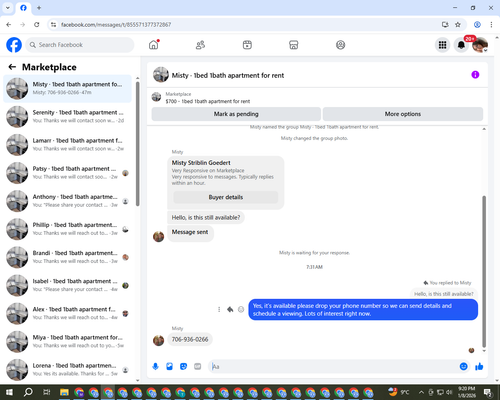Open the taskbar clock and date
The image size is (500, 400).
(466, 392)
